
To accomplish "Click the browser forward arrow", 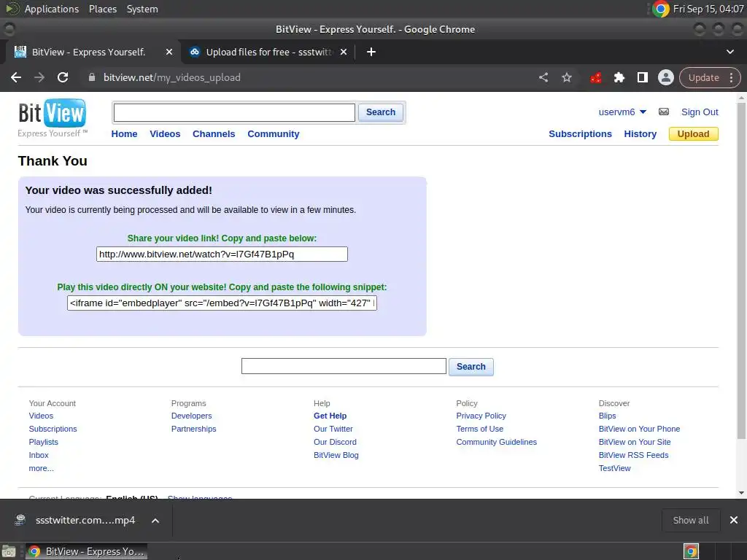I will pos(39,77).
